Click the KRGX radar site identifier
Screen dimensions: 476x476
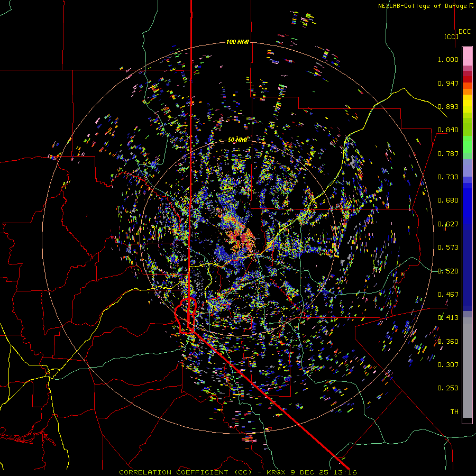(x=276, y=472)
